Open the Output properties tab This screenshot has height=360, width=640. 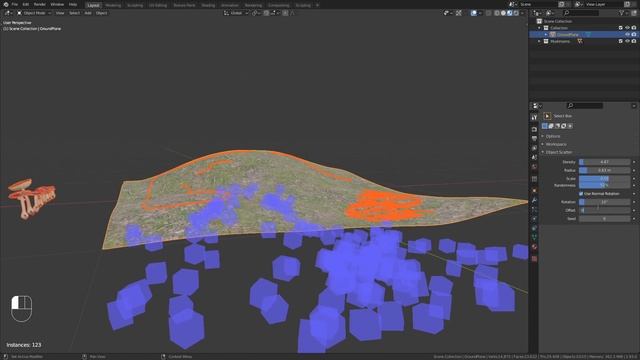click(534, 139)
